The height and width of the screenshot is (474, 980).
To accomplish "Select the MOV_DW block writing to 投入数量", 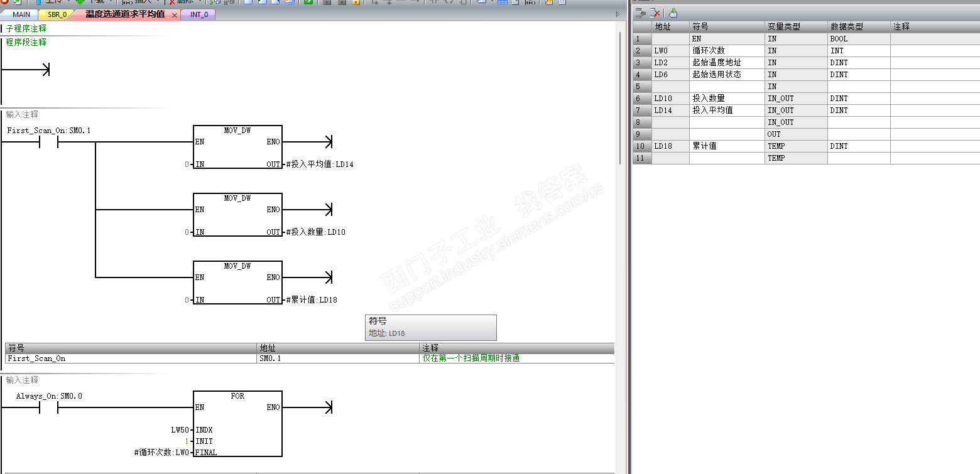I will coord(238,215).
